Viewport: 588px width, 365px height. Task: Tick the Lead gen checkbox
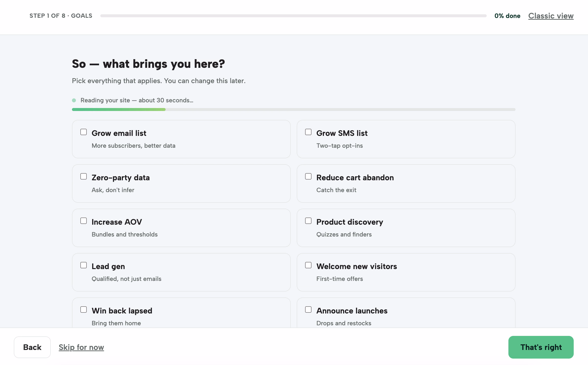[x=84, y=265]
